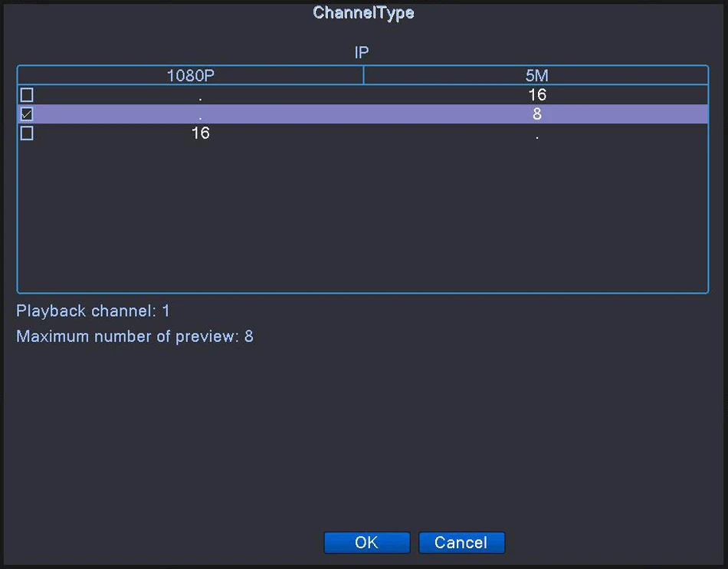The width and height of the screenshot is (728, 569).
Task: Click the dot under 1080P in highlighted row
Action: pyautogui.click(x=200, y=117)
